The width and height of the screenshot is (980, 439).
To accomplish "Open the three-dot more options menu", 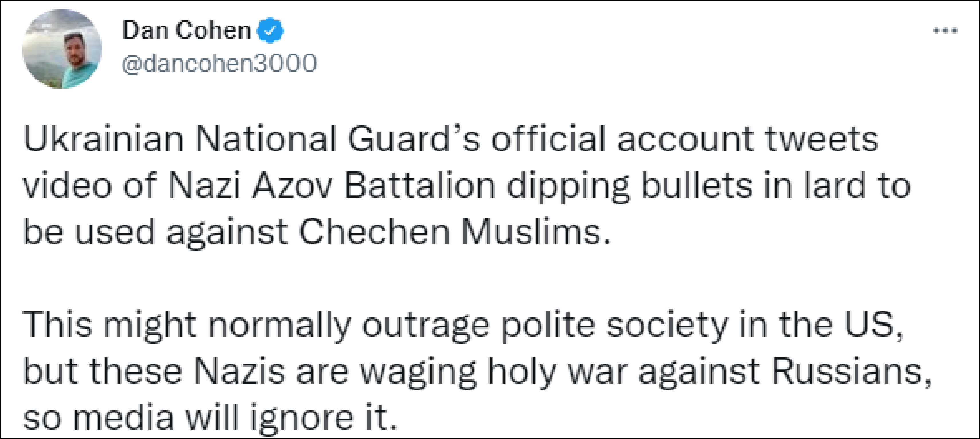I will coord(945,30).
